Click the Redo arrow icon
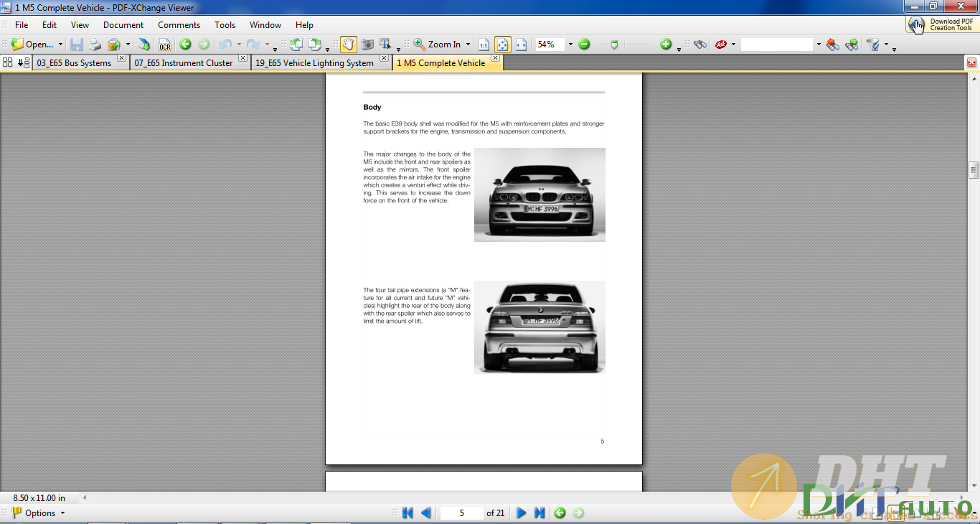 click(x=253, y=45)
